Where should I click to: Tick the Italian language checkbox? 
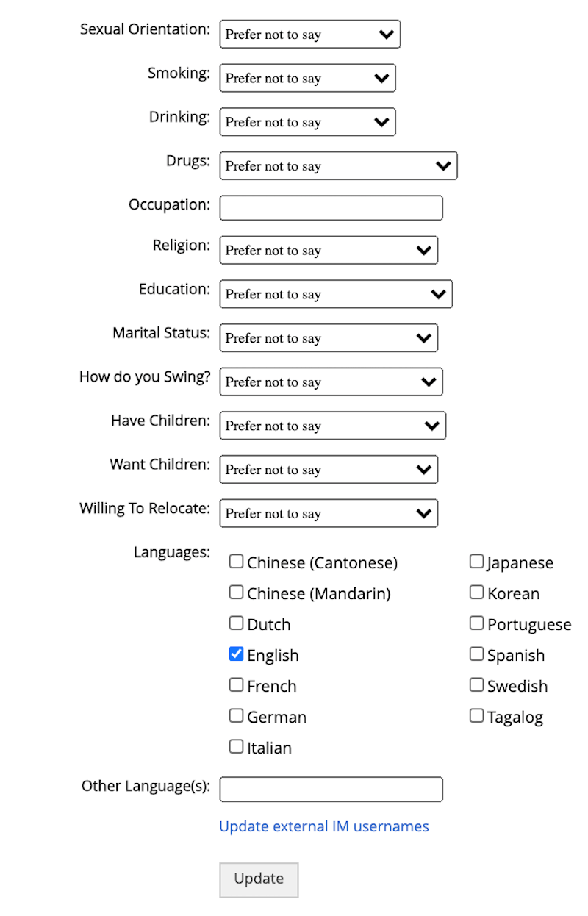pyautogui.click(x=236, y=746)
